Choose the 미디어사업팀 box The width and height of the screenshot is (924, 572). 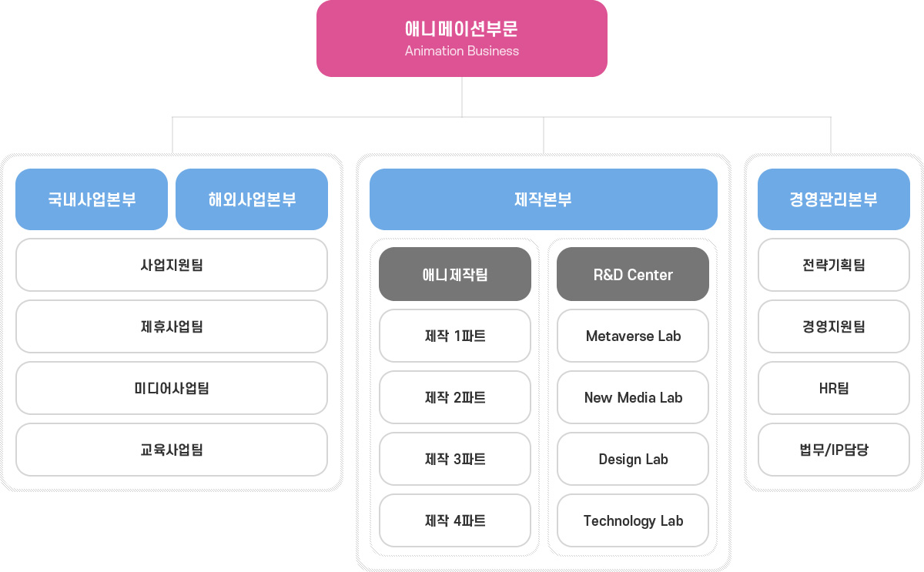[x=172, y=388]
